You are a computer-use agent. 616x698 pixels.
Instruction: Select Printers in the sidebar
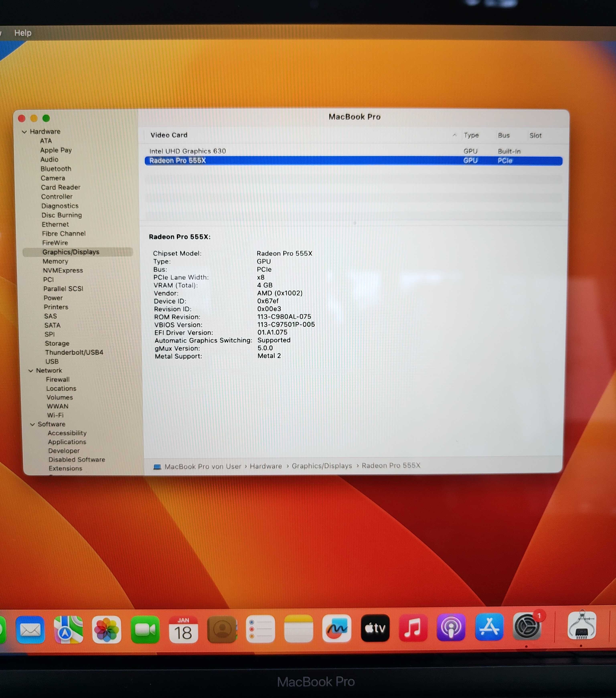(x=56, y=307)
